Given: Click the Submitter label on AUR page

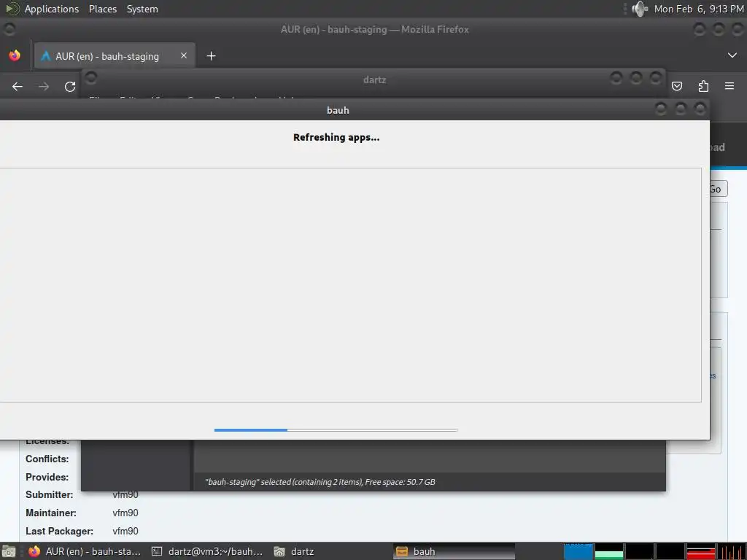Looking at the screenshot, I should point(49,495).
